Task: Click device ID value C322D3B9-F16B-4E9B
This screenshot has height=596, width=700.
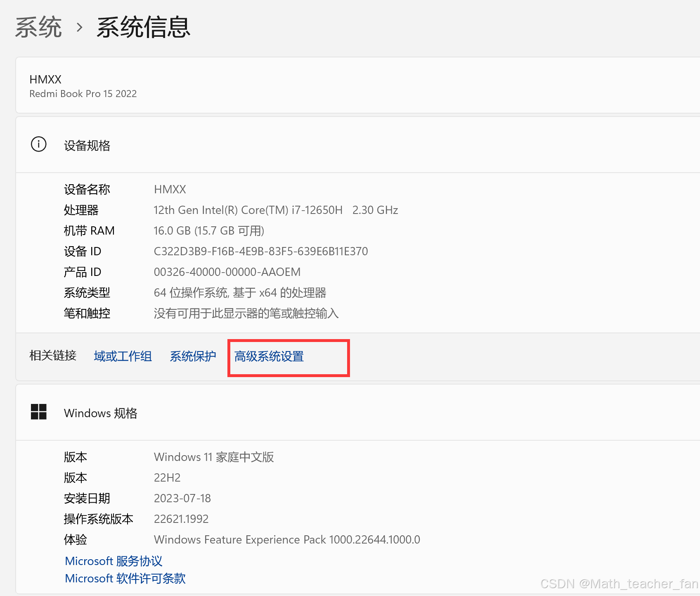Action: [261, 251]
